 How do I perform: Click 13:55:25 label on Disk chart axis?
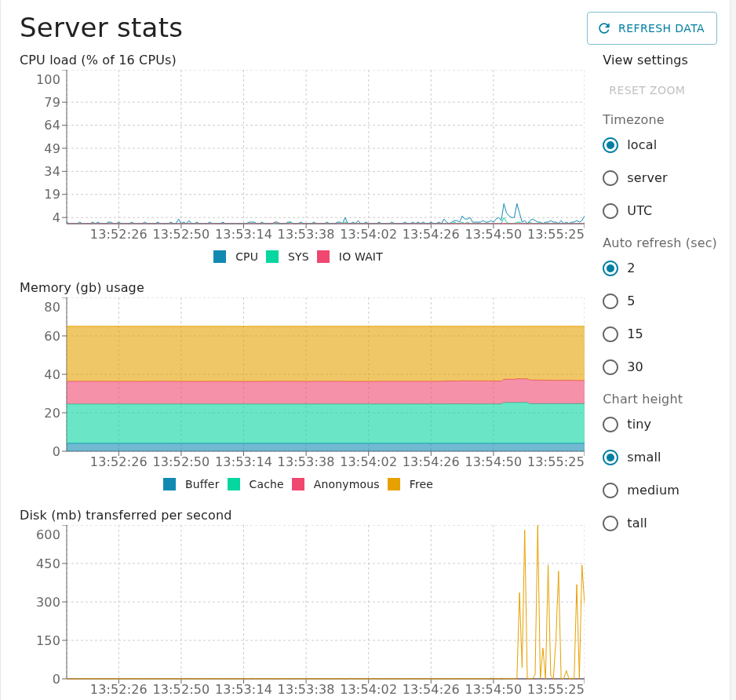556,689
